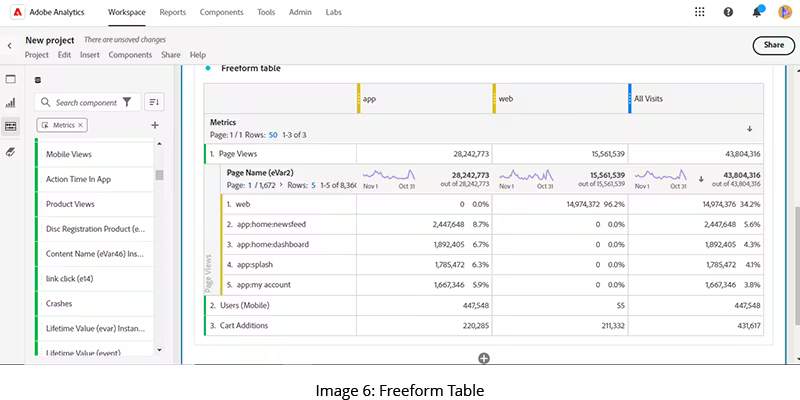Open the Tools menu
This screenshot has height=400, width=800.
coord(266,12)
